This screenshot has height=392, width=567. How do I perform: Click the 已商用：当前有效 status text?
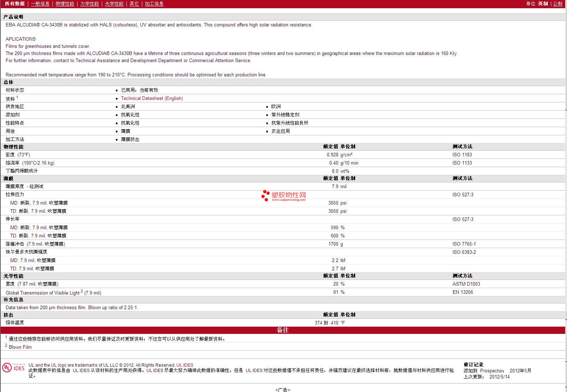click(139, 90)
